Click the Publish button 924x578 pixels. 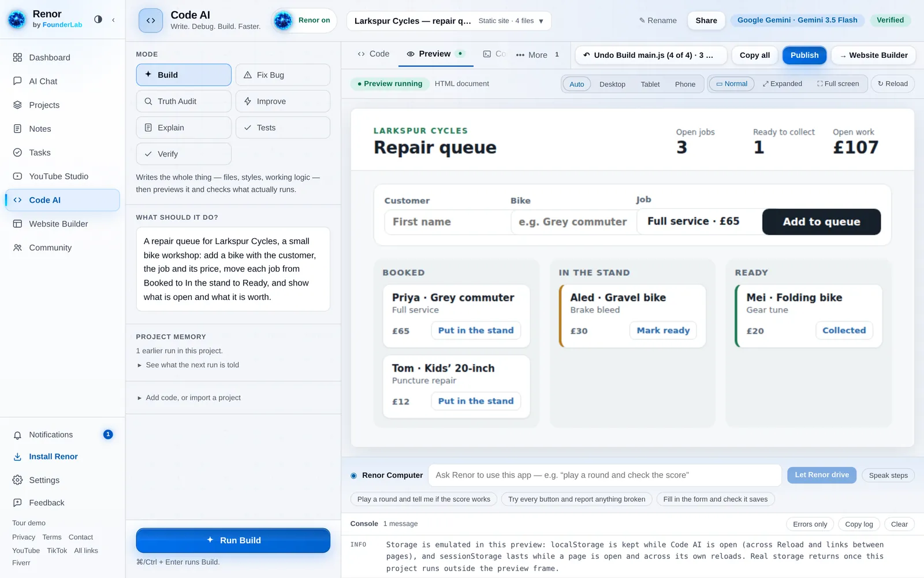click(x=804, y=55)
